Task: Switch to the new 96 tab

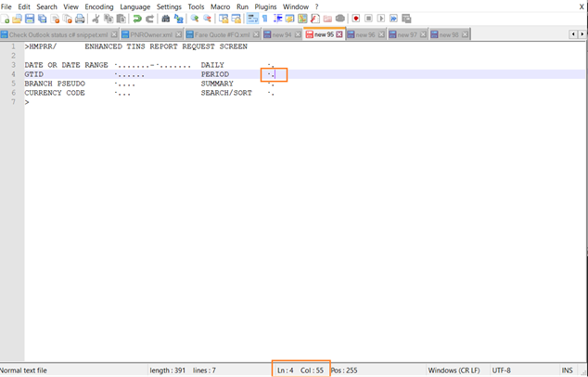Action: (365, 34)
